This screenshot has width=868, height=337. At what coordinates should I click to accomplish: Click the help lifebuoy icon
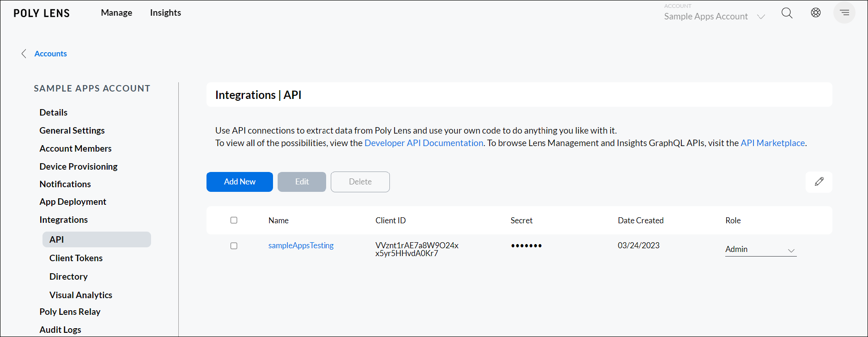point(816,12)
